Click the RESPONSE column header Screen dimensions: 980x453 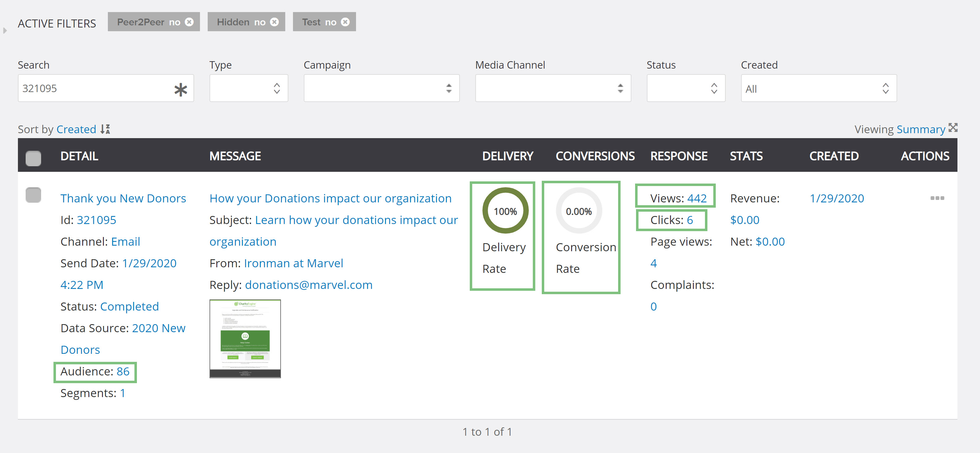click(x=679, y=156)
